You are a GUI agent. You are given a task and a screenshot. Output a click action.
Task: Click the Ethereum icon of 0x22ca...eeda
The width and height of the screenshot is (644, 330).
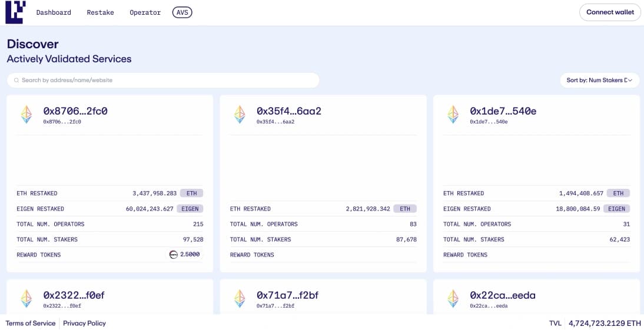point(453,298)
